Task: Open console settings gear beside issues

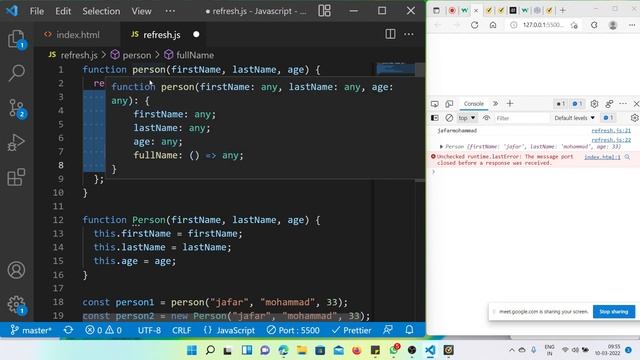Action: tap(634, 118)
